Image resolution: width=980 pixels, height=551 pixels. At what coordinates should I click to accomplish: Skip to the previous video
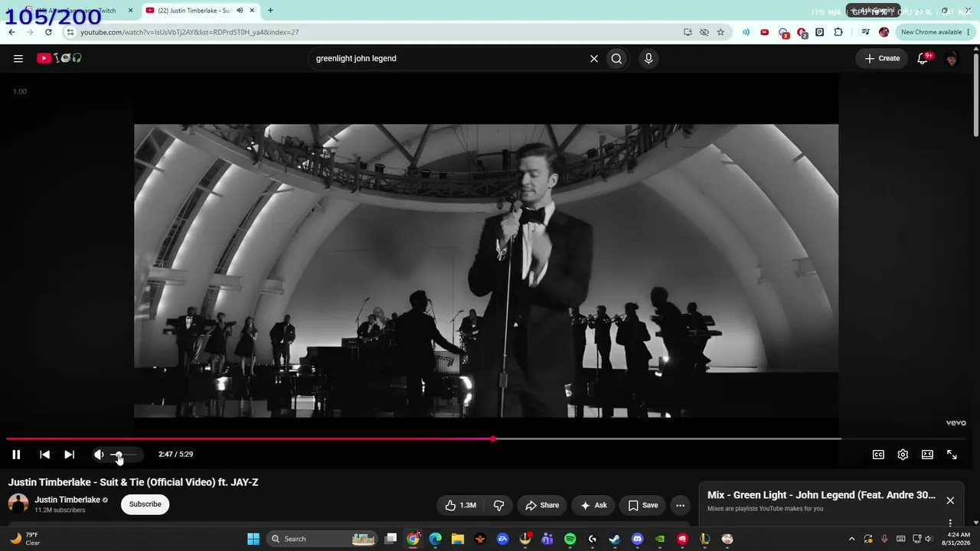coord(44,455)
